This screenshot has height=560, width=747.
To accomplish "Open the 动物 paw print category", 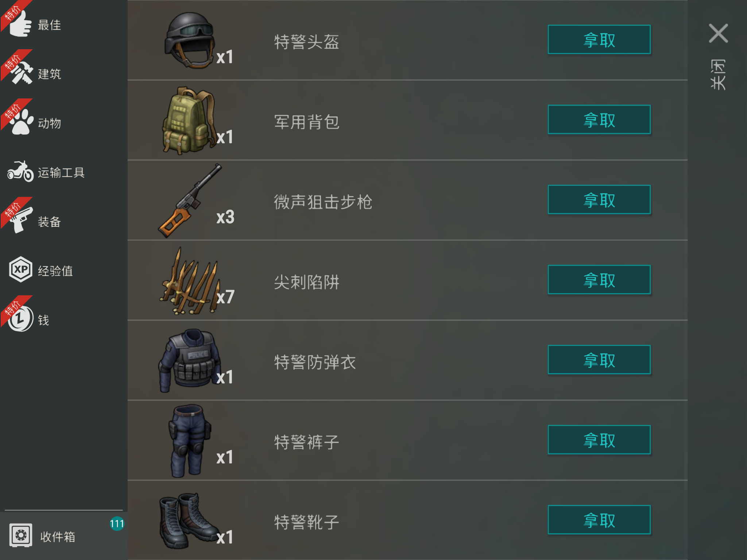I will point(21,123).
